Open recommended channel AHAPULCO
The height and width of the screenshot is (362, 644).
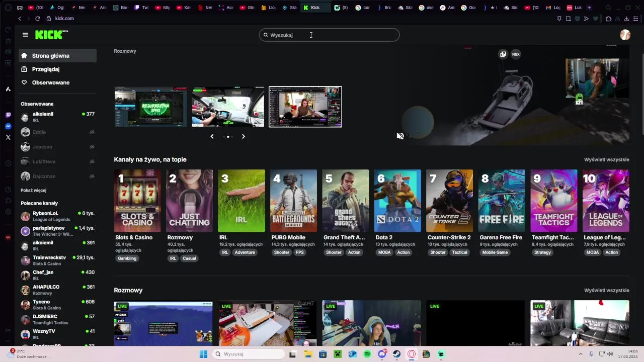pos(57,290)
